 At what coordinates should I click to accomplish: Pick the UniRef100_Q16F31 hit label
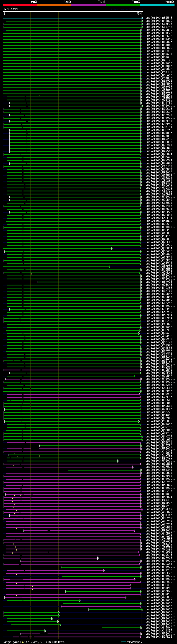(x=159, y=121)
